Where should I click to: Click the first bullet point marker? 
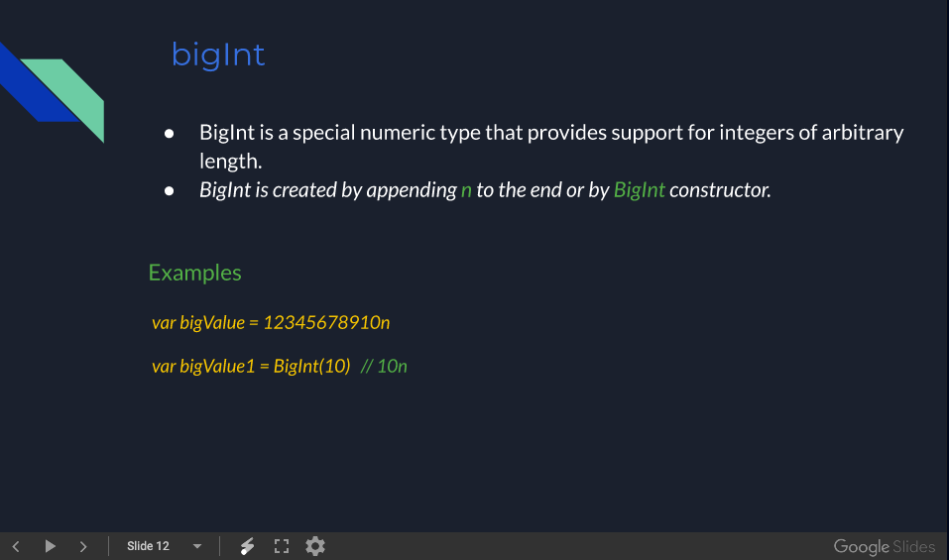pyautogui.click(x=170, y=133)
